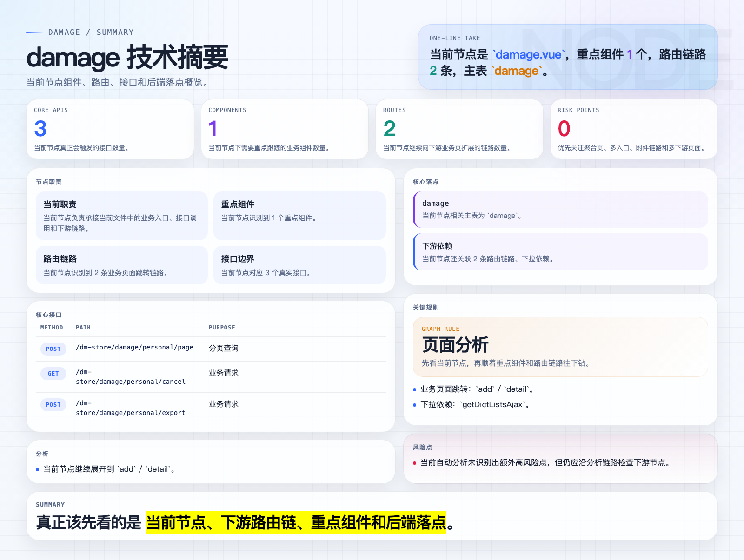Click the subtitle "当前节点组件、路由、接口和后端落点概览。"

coord(119,82)
